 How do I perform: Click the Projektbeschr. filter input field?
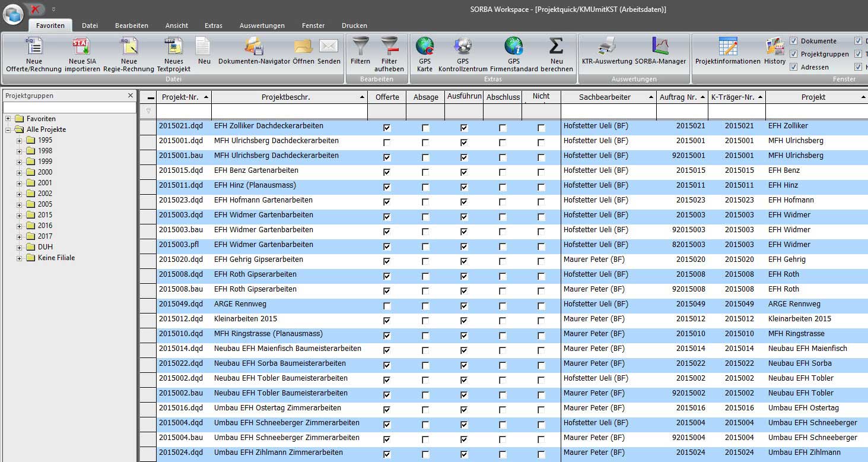[290, 112]
